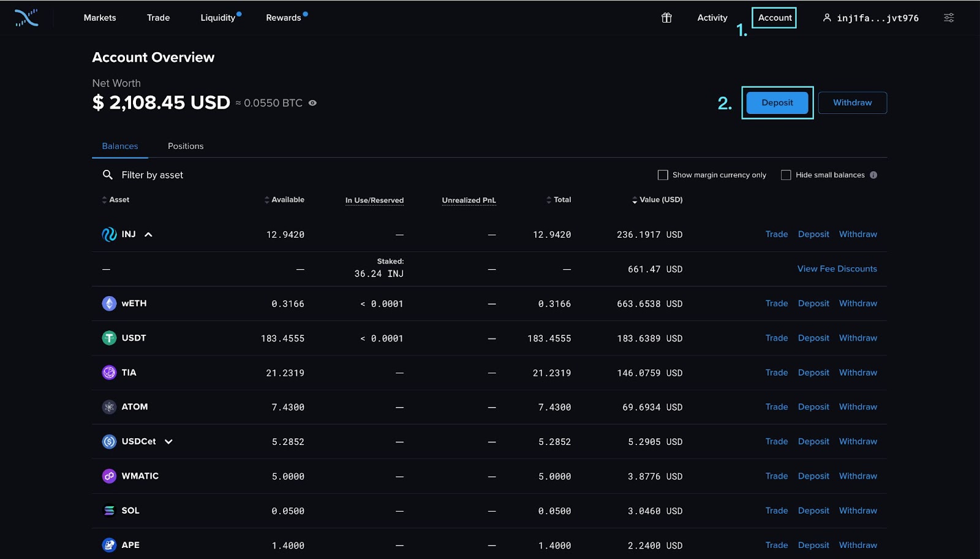Open the Markets menu

click(x=100, y=18)
